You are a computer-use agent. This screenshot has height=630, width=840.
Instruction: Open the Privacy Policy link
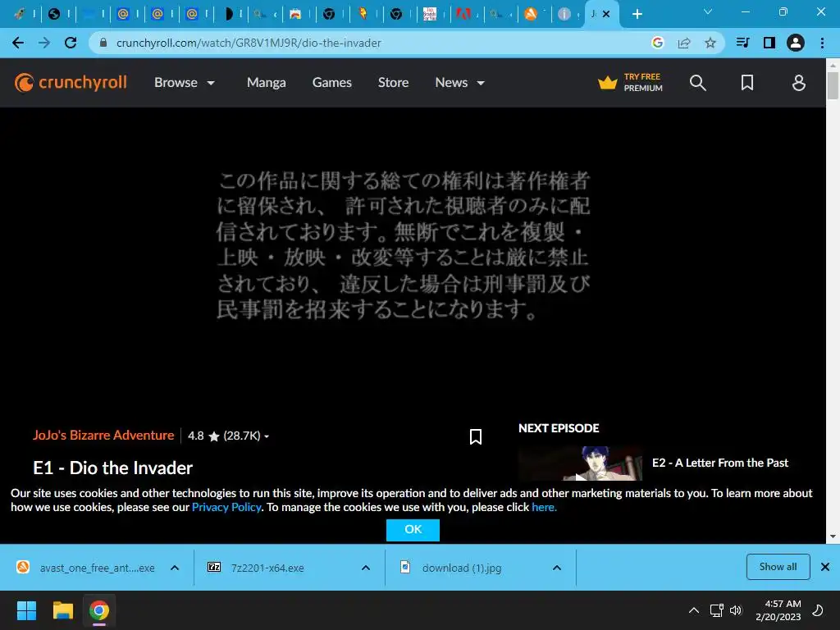226,507
